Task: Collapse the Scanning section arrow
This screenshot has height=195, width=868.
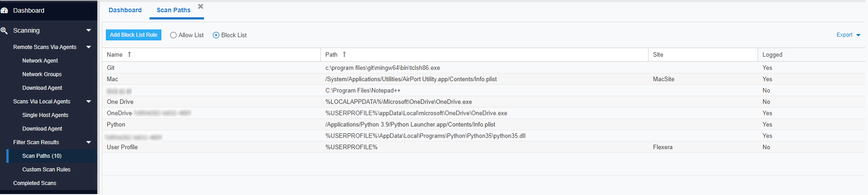Action: 89,30
